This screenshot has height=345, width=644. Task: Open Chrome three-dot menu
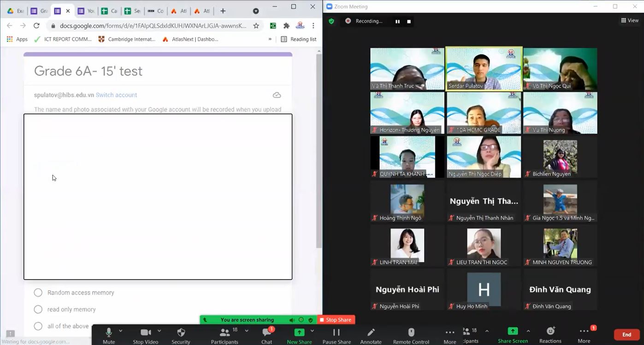point(313,26)
